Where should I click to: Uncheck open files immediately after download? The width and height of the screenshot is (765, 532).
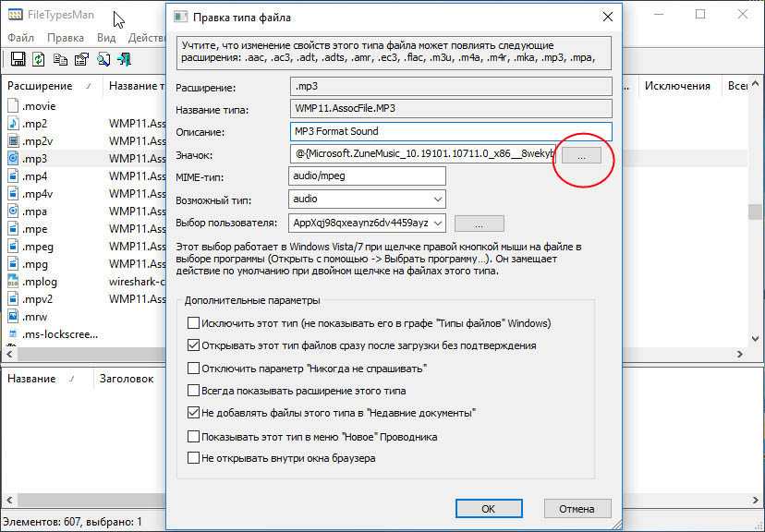coord(193,345)
